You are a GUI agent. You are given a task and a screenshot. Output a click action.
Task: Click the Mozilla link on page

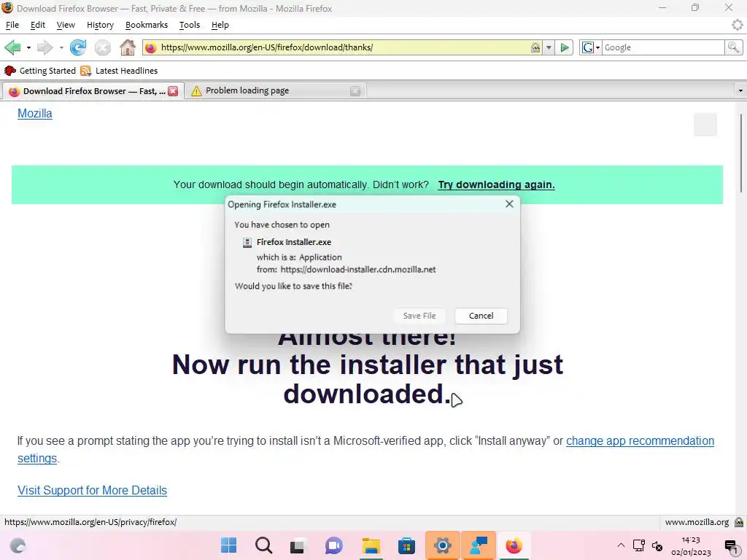click(x=35, y=113)
